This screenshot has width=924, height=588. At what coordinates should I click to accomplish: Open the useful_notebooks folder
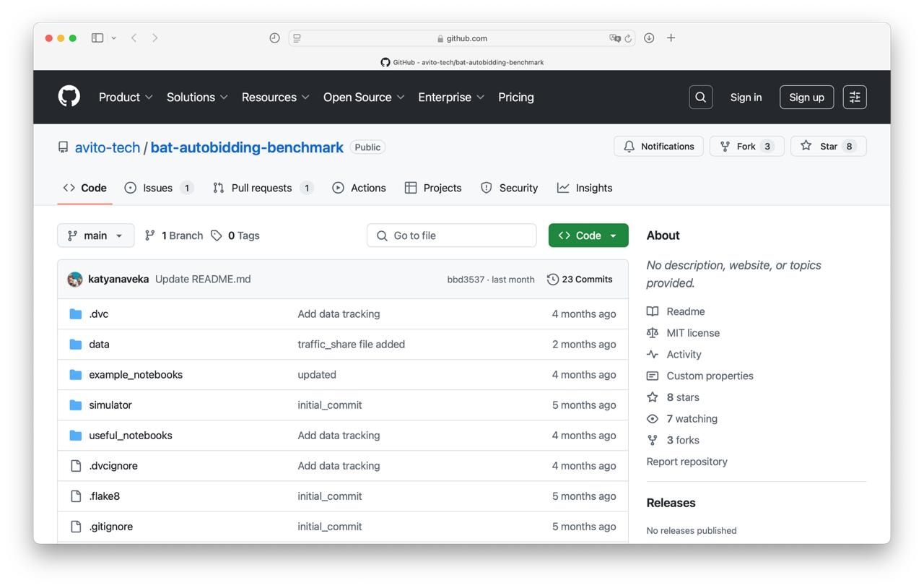pos(131,435)
